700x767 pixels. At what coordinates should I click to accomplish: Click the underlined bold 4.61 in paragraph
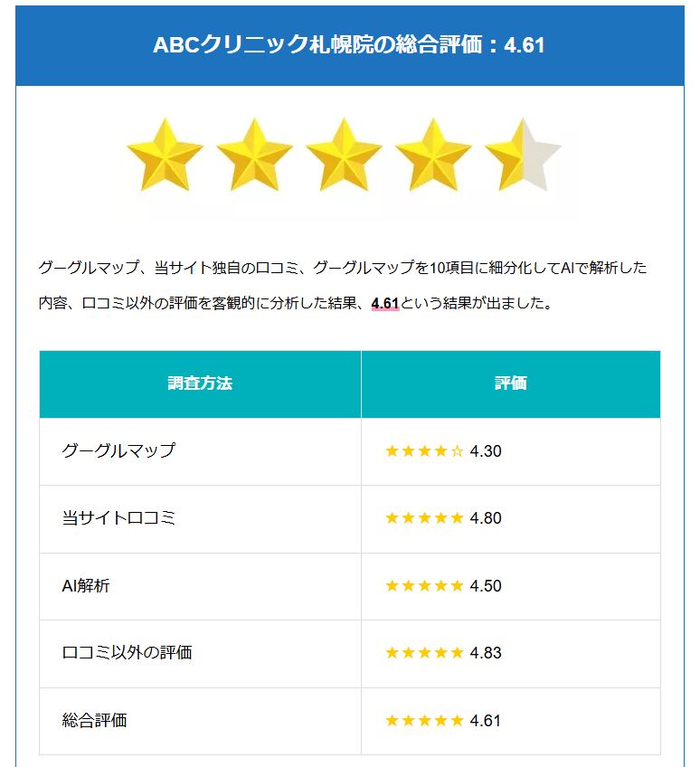pos(385,304)
